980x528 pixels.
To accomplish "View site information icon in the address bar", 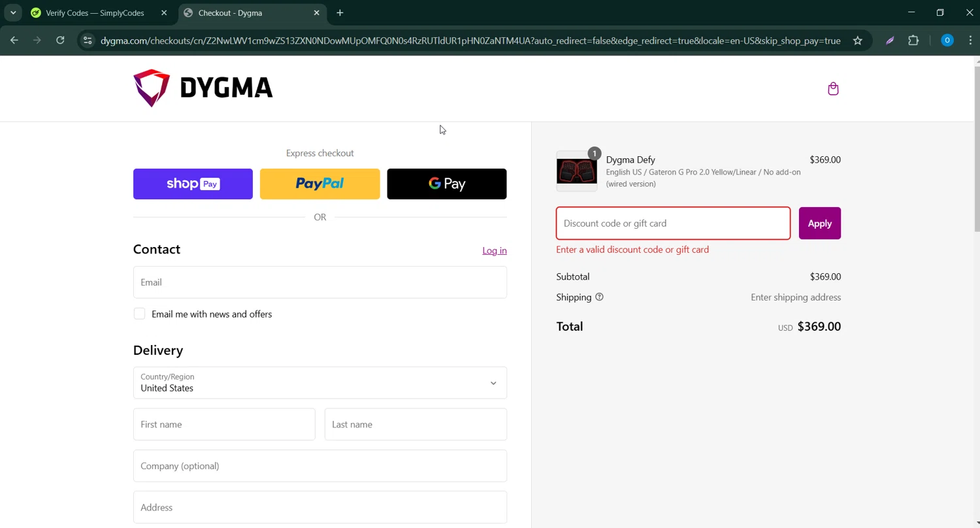I will coord(88,41).
